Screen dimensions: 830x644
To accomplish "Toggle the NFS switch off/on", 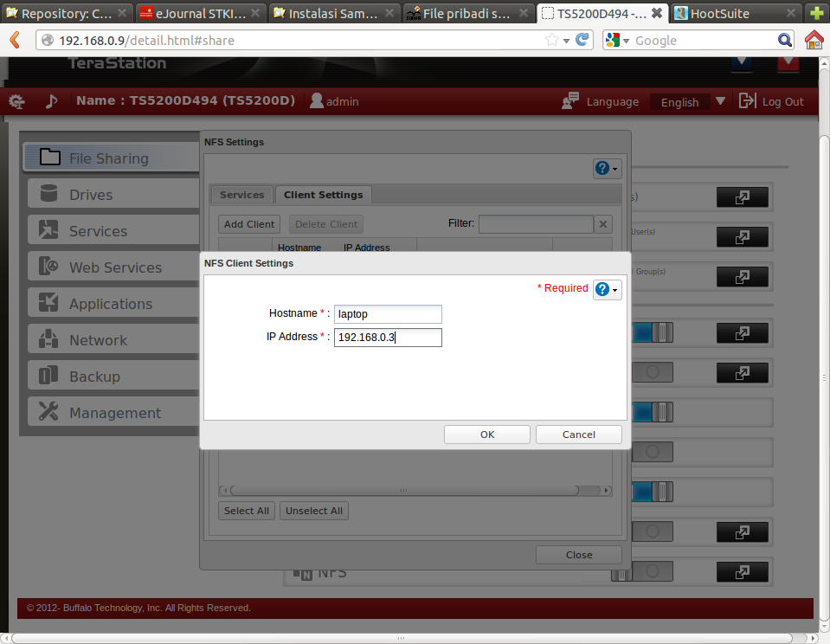I will click(x=642, y=571).
